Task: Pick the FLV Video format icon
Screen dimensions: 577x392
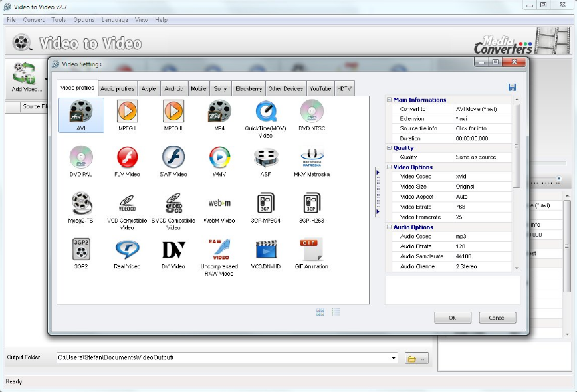Action: click(127, 157)
